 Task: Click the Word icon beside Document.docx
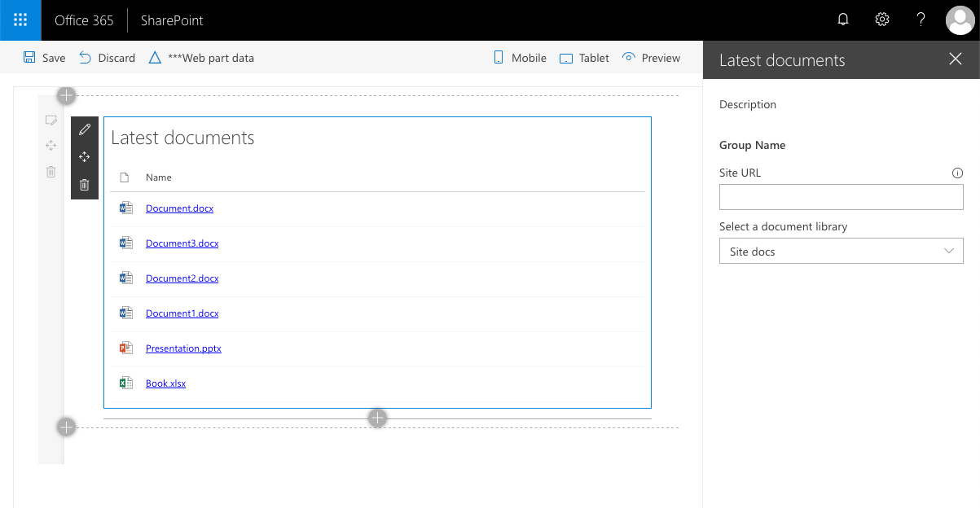point(125,208)
